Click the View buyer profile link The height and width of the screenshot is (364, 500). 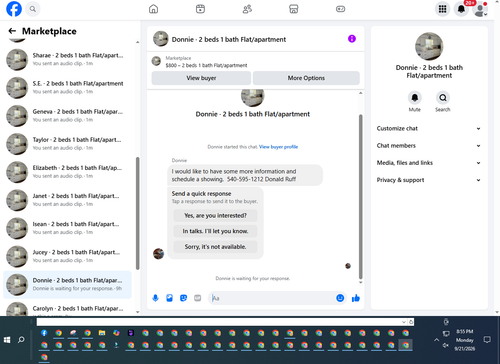point(278,147)
